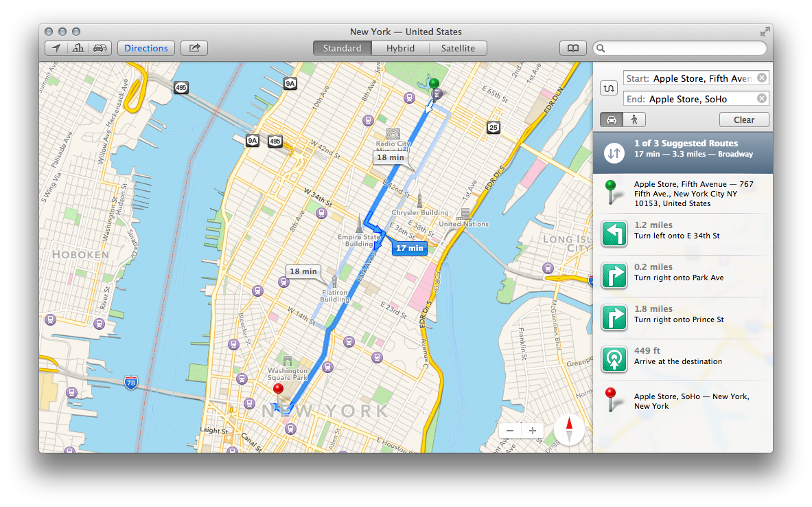Click the 1 of 3 Suggested Routes header
Image resolution: width=812 pixels, height=507 pixels.
[682, 153]
